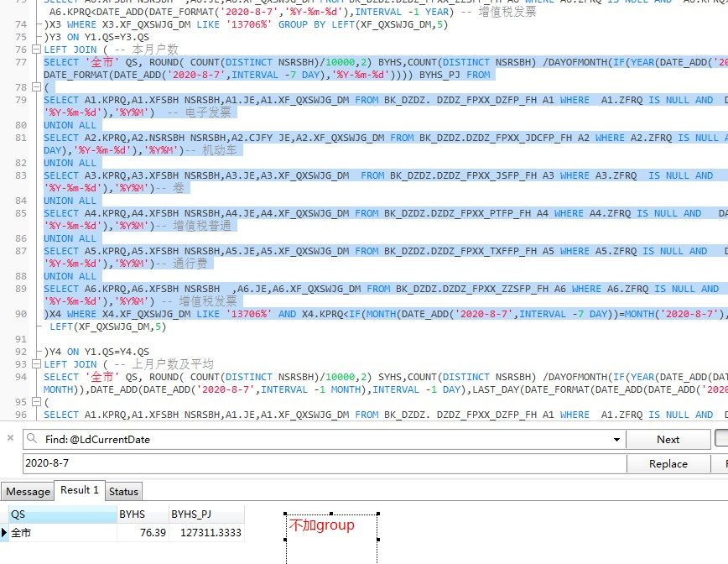Switch to the Message tab
The image size is (728, 564).
(29, 491)
